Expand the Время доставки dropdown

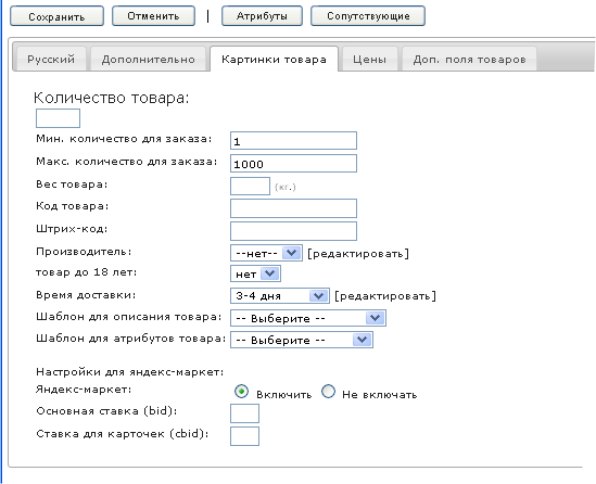pos(280,295)
